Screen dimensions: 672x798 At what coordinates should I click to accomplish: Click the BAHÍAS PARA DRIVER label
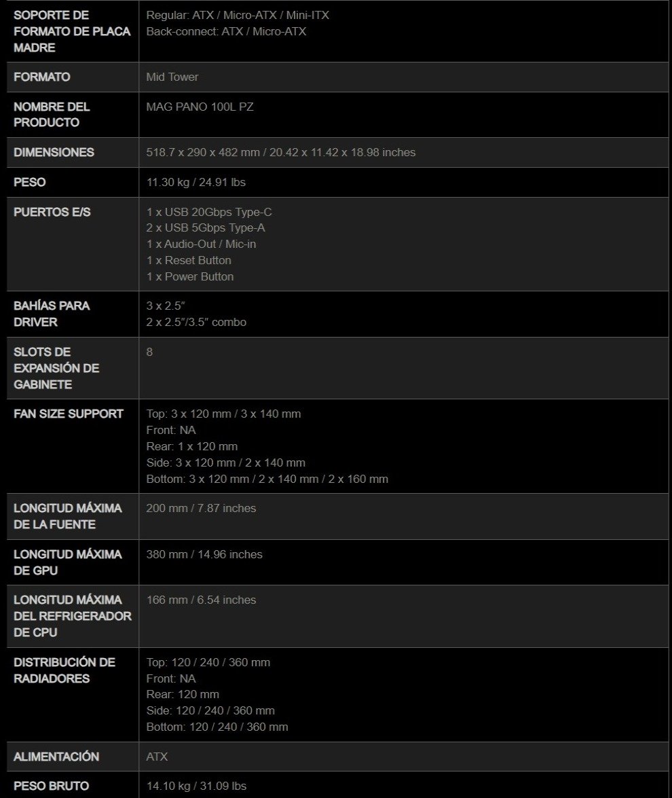pyautogui.click(x=52, y=314)
